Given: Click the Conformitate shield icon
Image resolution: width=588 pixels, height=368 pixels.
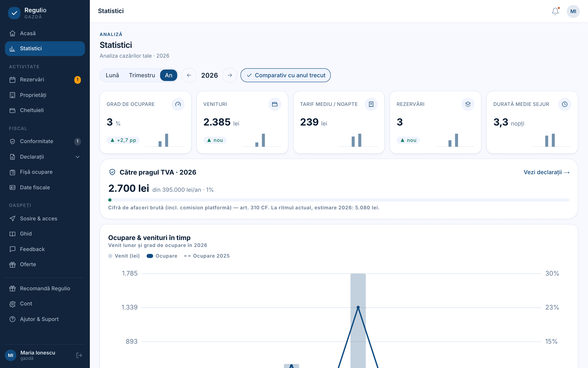Looking at the screenshot, I should (12, 141).
